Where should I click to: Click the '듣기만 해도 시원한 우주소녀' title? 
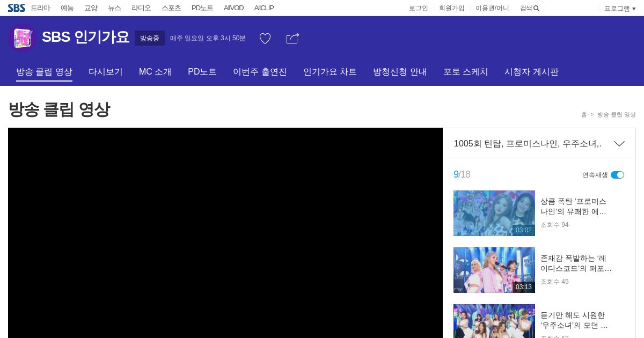(574, 320)
